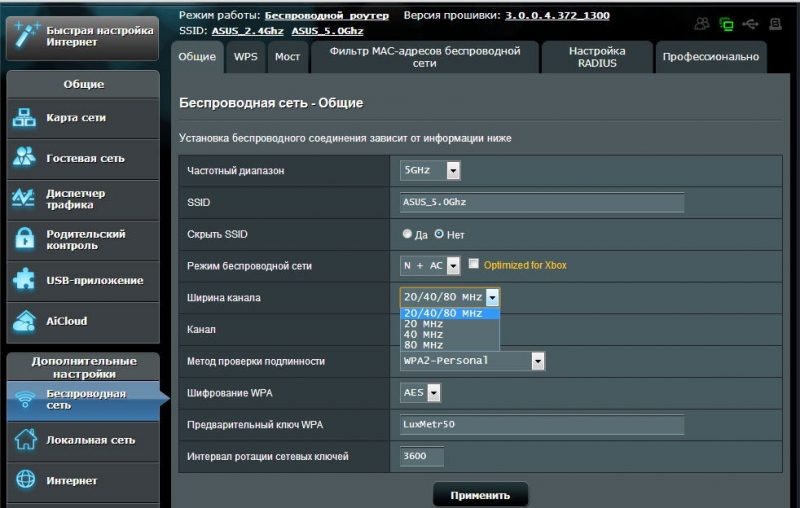
Task: Open AiCloud in the sidebar
Action: tap(83, 321)
